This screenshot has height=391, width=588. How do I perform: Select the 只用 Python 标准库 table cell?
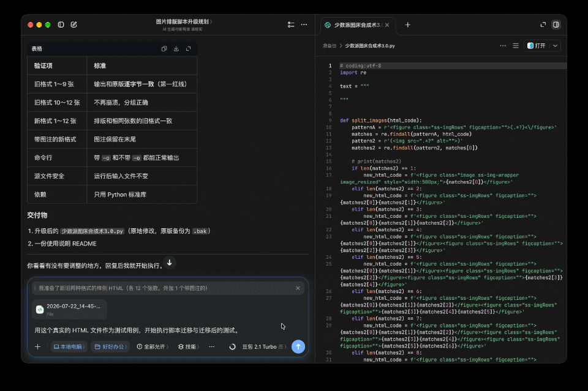point(142,195)
